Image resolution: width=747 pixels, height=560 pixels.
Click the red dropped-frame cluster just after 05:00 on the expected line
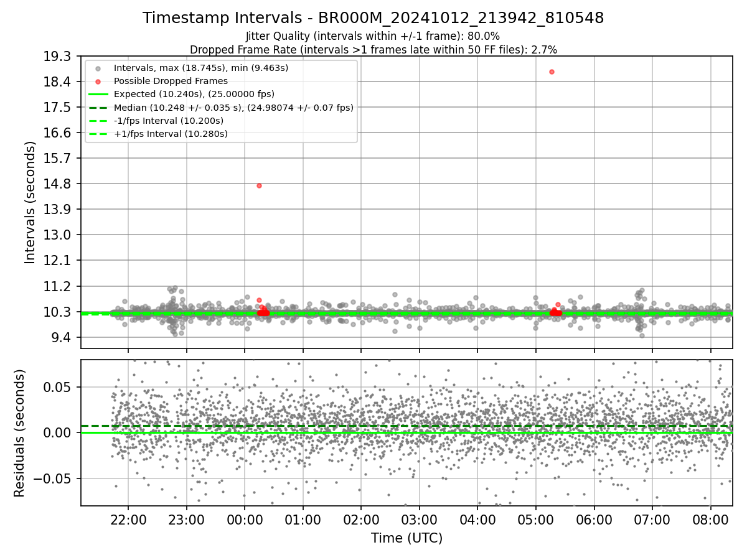point(555,312)
